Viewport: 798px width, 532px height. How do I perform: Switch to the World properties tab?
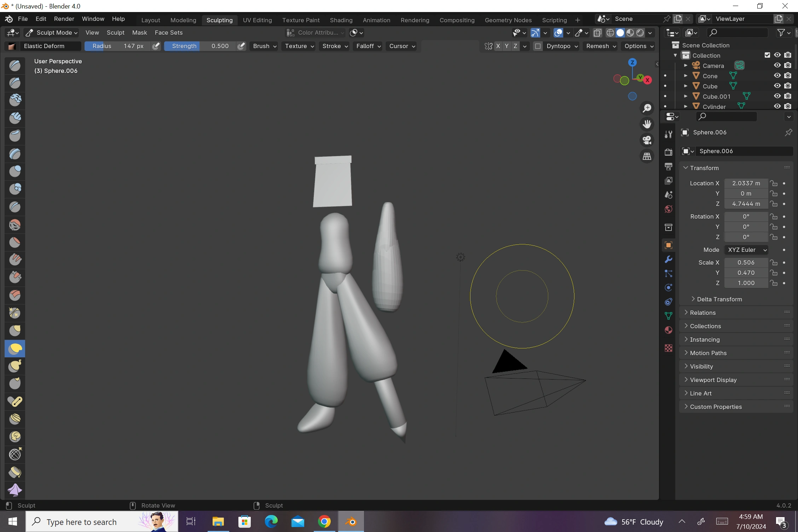668,209
